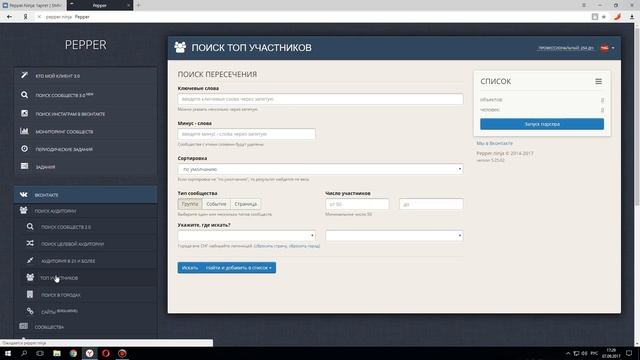Open the Windows Start menu
The image size is (640, 360).
[8, 353]
